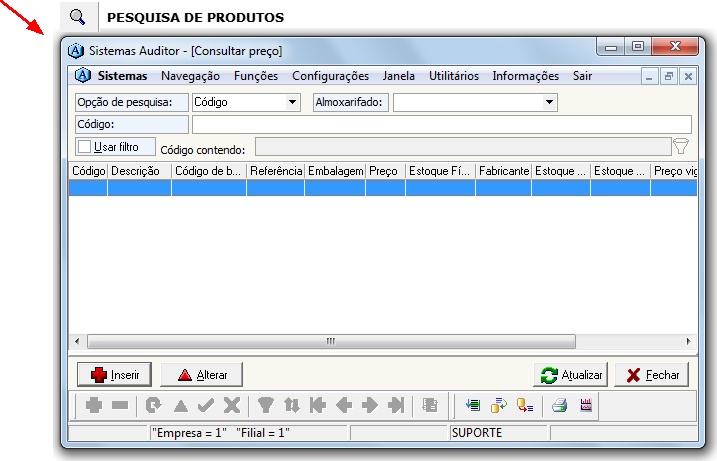Select the highlighted blue grid row

tap(383, 188)
